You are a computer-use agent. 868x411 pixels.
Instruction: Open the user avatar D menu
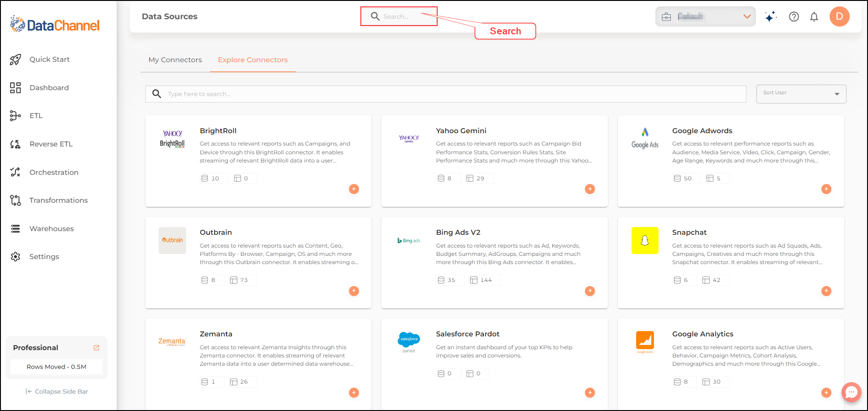tap(840, 16)
